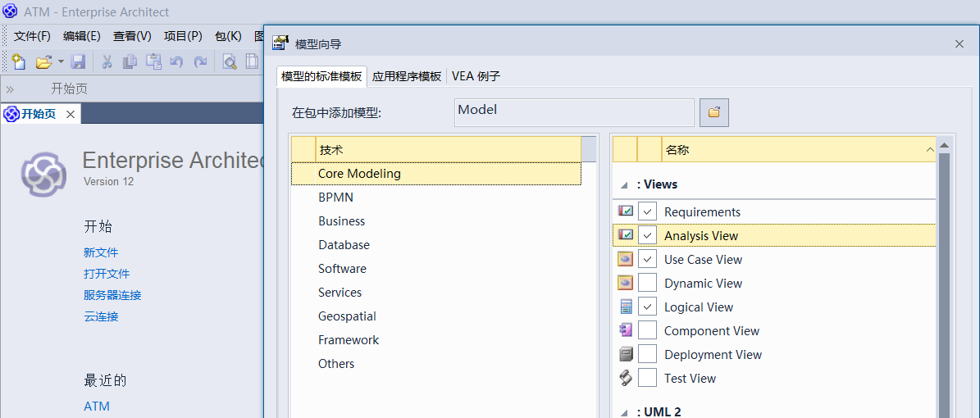
Task: Check the Dynamic View checkbox
Action: coord(648,283)
